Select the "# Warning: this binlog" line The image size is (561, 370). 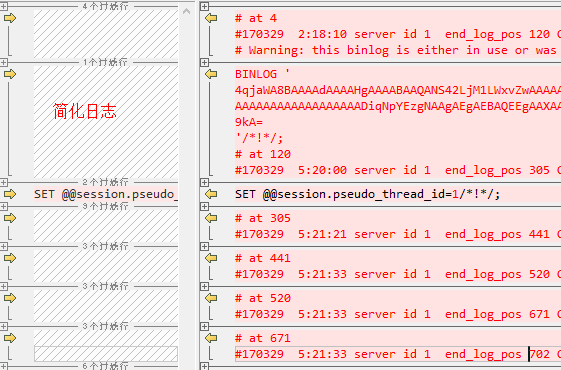tap(398, 50)
